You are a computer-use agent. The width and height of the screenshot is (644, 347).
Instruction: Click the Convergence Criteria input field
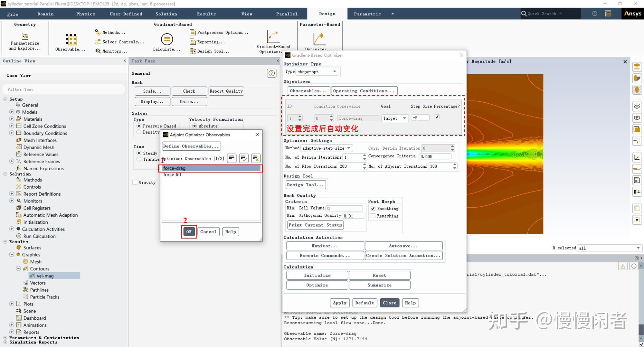pyautogui.click(x=435, y=156)
